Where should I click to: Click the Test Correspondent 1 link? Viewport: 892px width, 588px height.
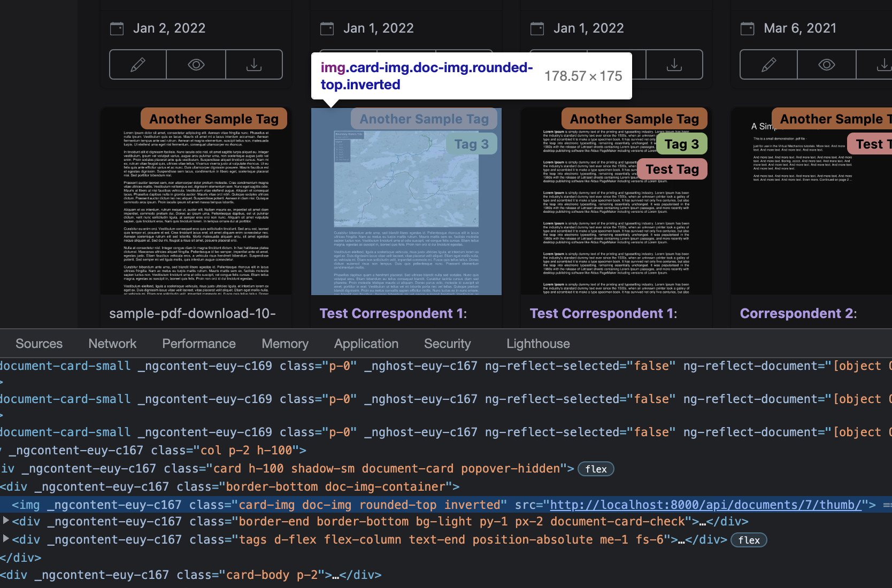pos(390,313)
